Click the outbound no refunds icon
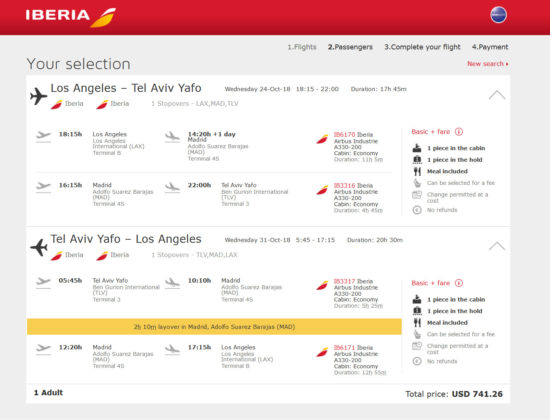 (x=417, y=210)
